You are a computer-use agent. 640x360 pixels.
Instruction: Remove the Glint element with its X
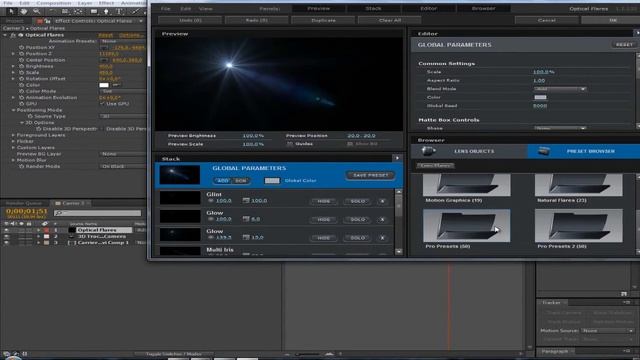point(382,201)
